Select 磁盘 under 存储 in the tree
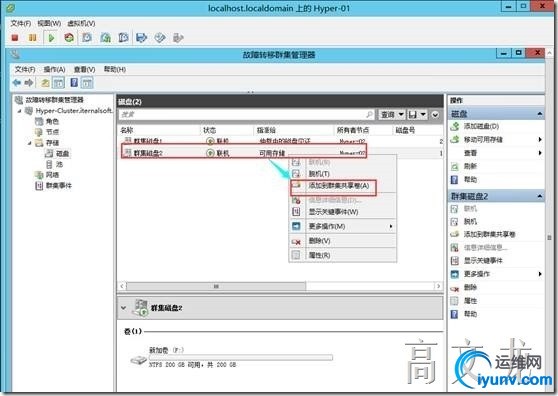 [63, 153]
